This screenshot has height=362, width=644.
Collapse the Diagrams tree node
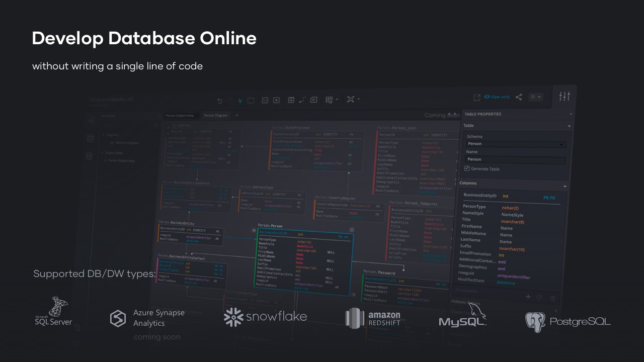pos(103,135)
